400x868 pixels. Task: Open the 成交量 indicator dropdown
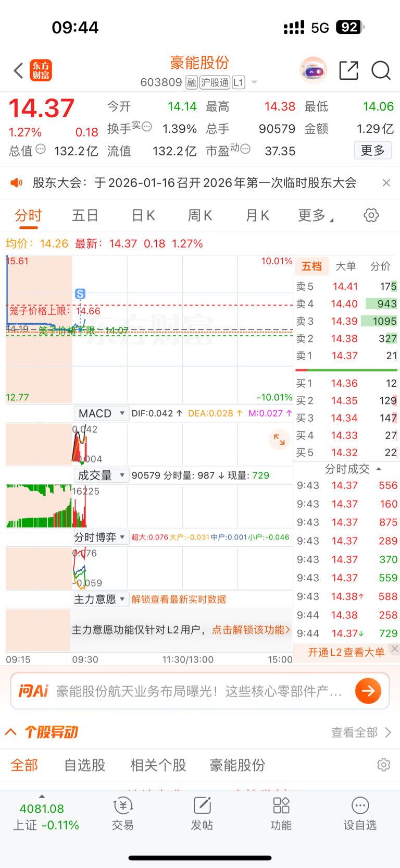pos(101,475)
